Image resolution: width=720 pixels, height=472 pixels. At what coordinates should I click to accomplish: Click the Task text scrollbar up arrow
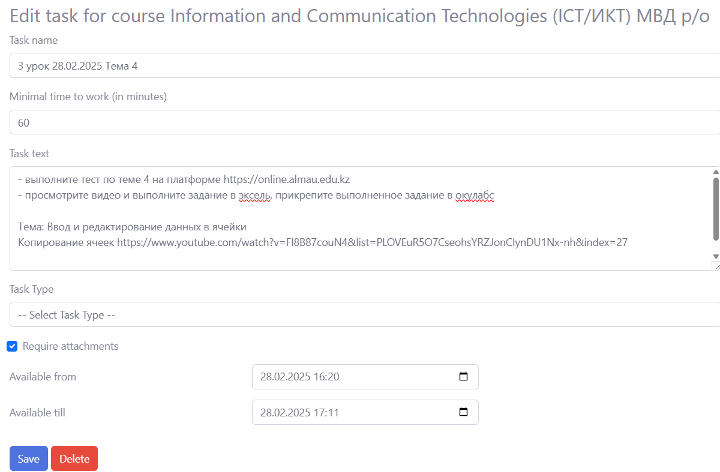click(715, 172)
